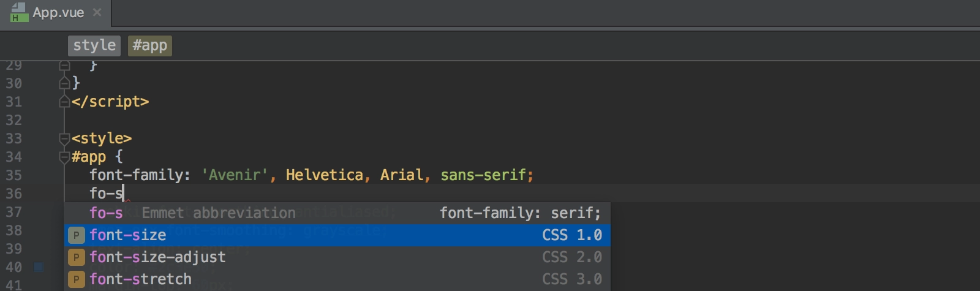980x291 pixels.
Task: Click line number 33 in the gutter
Action: pyautogui.click(x=13, y=138)
